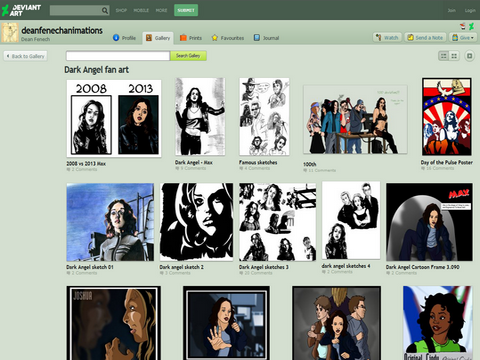Viewport: 480px width, 360px height.
Task: Open the Famous sketches thumbnail
Action: pyautogui.click(x=264, y=117)
